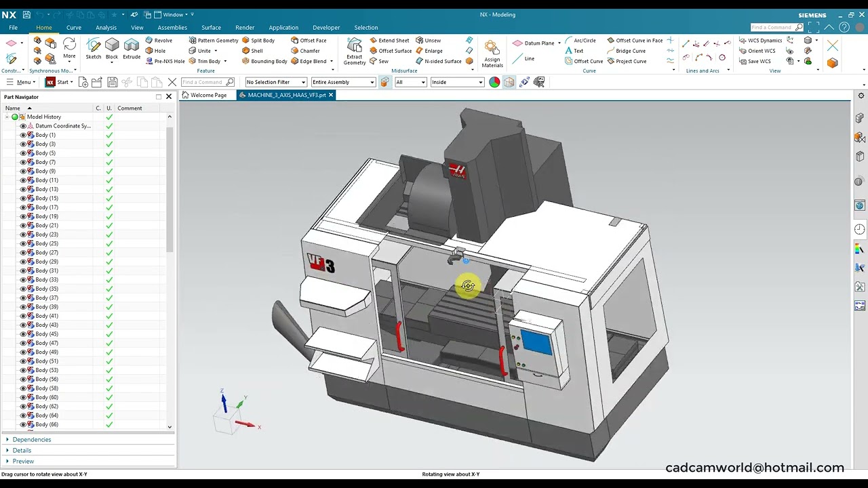This screenshot has width=868, height=488.
Task: Click the Shell feature tool
Action: tap(252, 51)
